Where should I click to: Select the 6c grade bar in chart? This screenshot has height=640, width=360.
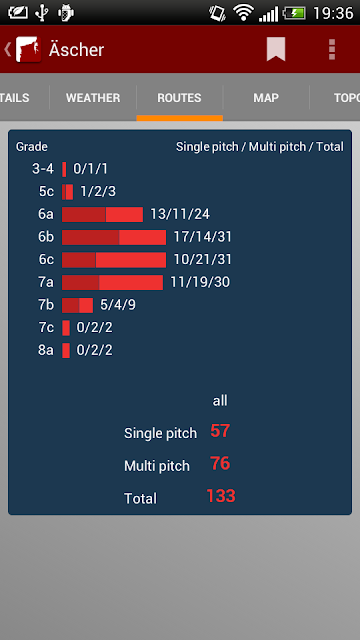point(114,260)
